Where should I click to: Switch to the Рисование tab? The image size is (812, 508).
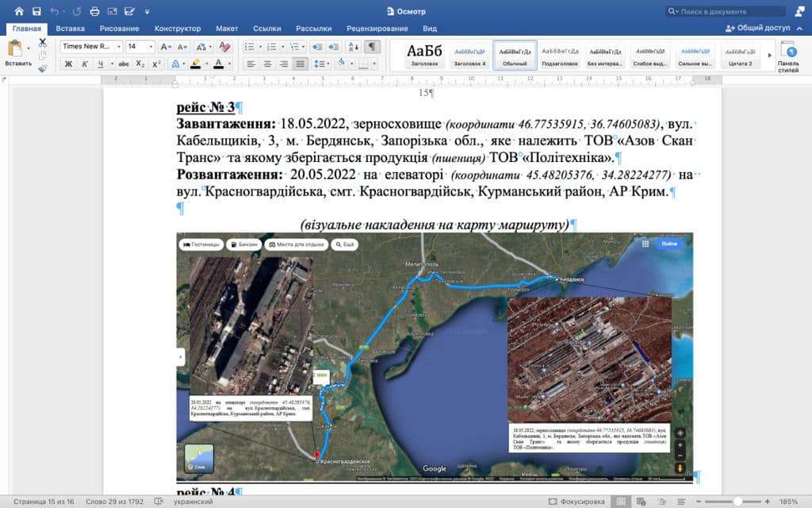pyautogui.click(x=119, y=29)
